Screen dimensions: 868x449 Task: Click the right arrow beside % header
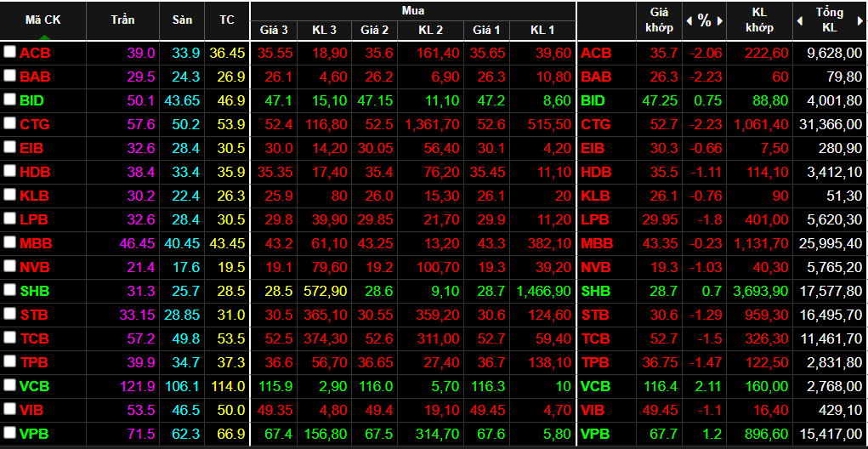(719, 20)
